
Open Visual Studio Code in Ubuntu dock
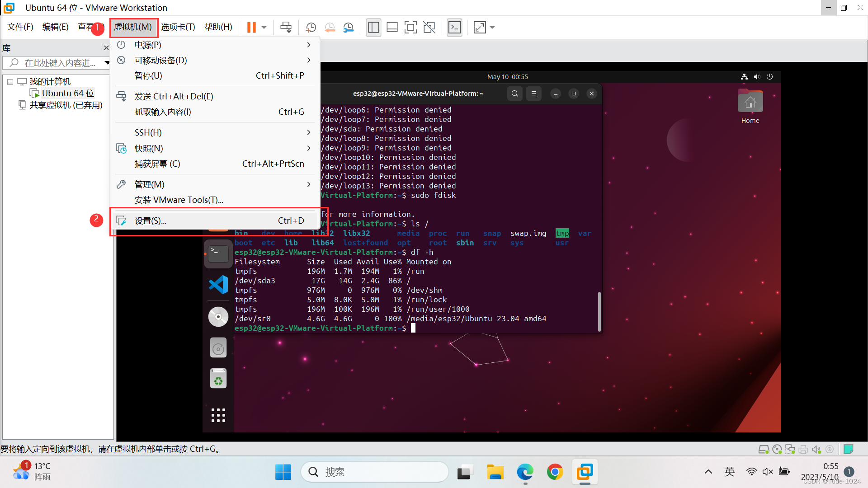tap(218, 285)
